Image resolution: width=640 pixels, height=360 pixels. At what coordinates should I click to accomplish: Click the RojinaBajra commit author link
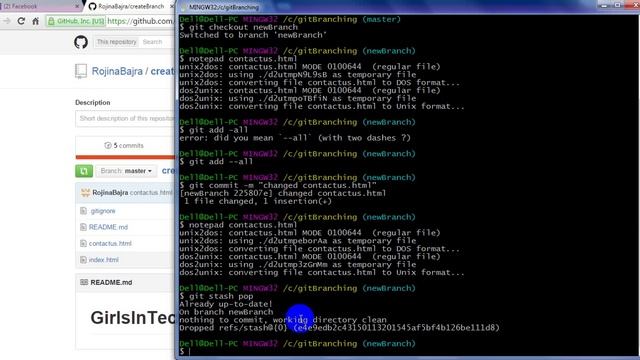click(110, 192)
